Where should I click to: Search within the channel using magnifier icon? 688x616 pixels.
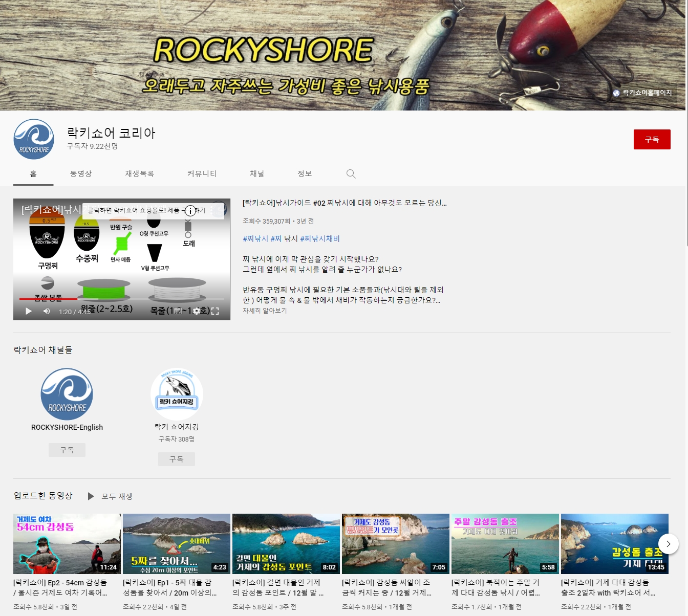pos(351,174)
